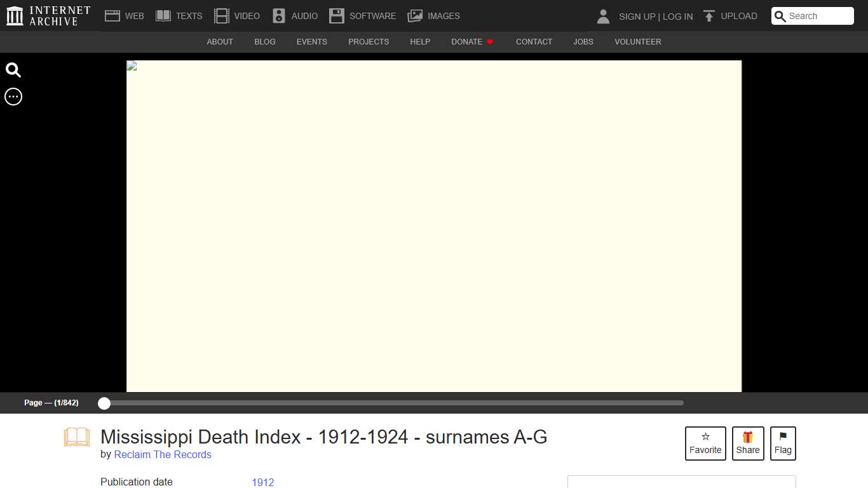Click the Help menu entry
Screen dimensions: 868x488
point(420,41)
